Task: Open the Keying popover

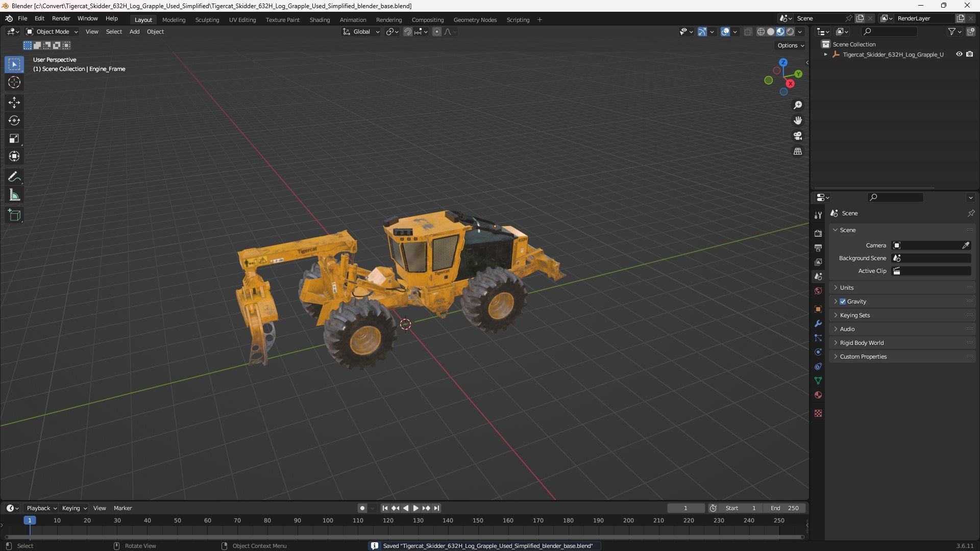Action: pyautogui.click(x=75, y=508)
